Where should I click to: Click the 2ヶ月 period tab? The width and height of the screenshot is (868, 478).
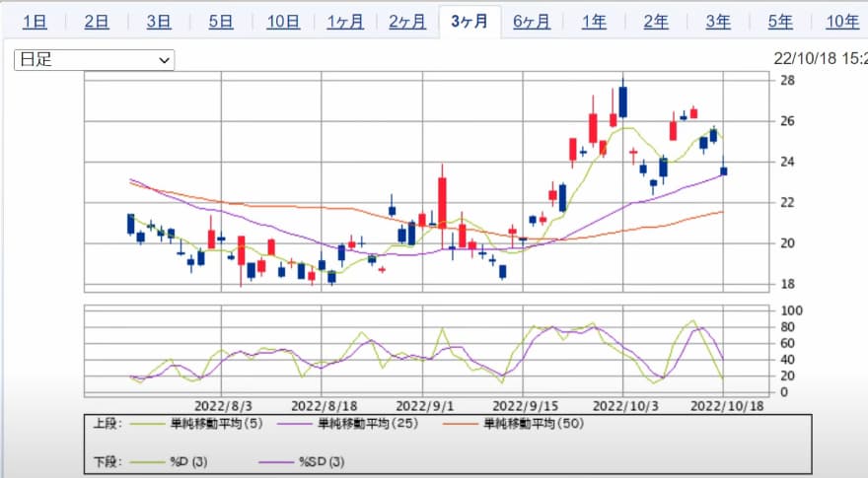(407, 22)
